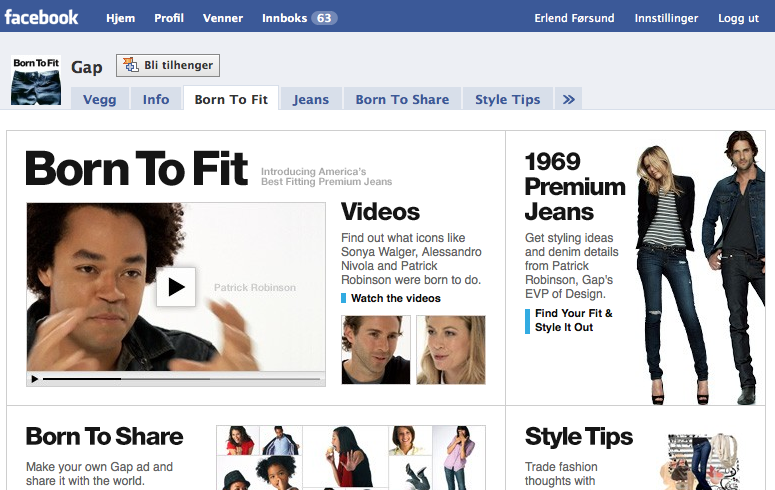Open Erlend Førsund profile link
775x490 pixels.
(574, 18)
